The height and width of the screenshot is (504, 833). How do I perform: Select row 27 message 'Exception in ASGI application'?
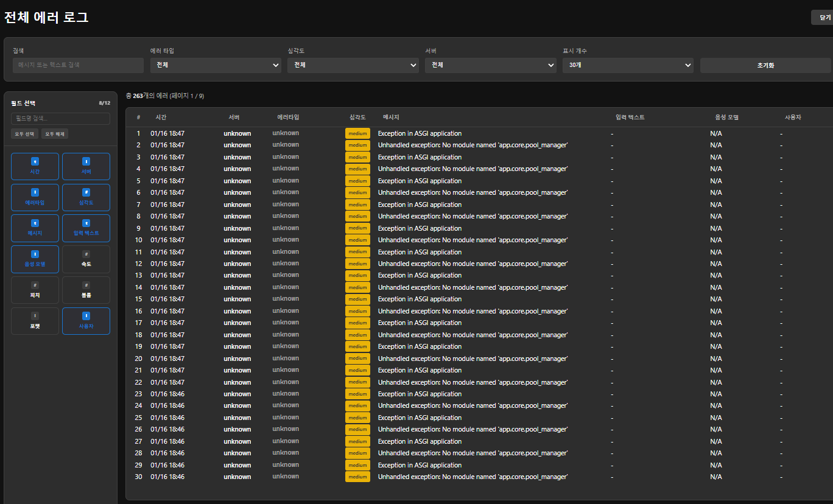(420, 441)
